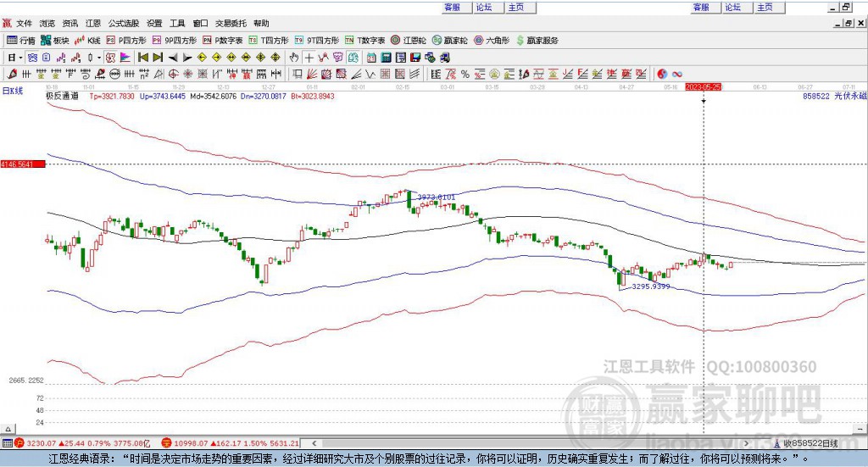This screenshot has width=868, height=467.
Task: Open the 浏览 menu
Action: pos(47,23)
